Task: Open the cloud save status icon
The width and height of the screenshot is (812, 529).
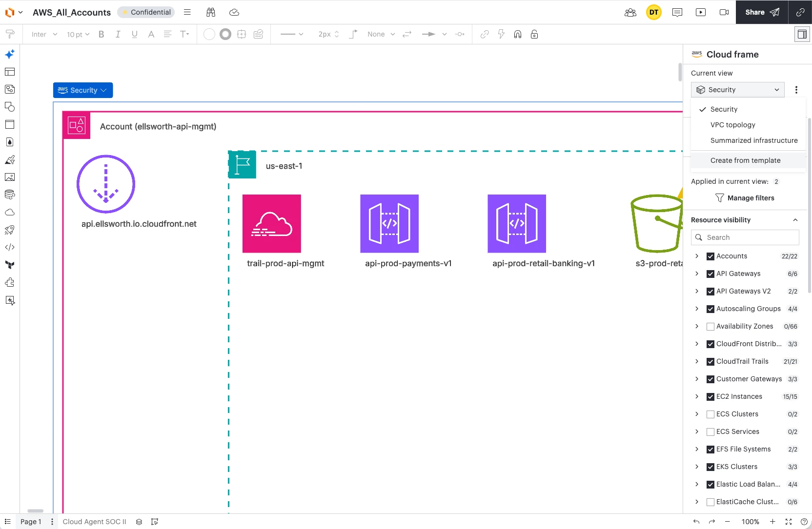Action: pyautogui.click(x=234, y=12)
